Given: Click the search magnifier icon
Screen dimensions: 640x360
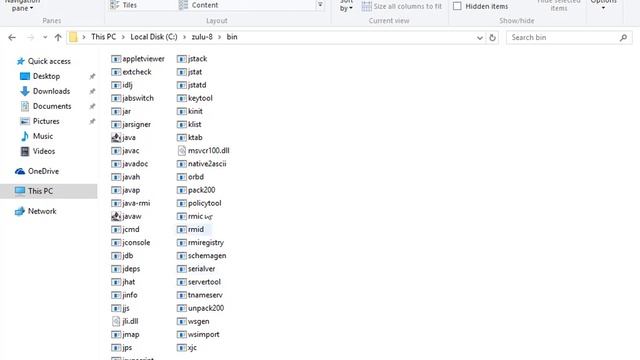Looking at the screenshot, I should pyautogui.click(x=623, y=38).
